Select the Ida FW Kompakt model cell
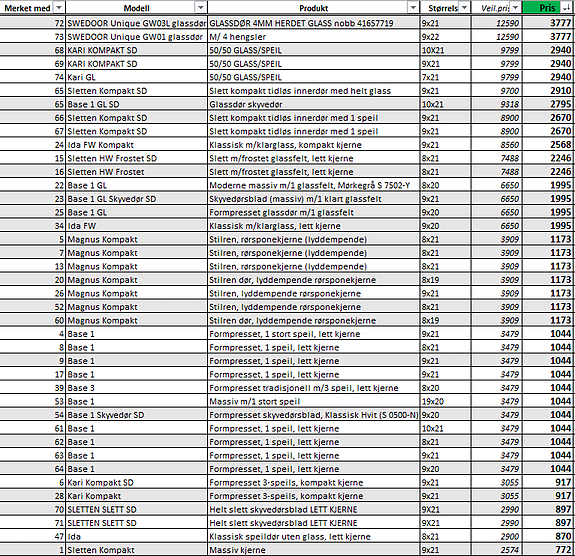 pos(136,145)
